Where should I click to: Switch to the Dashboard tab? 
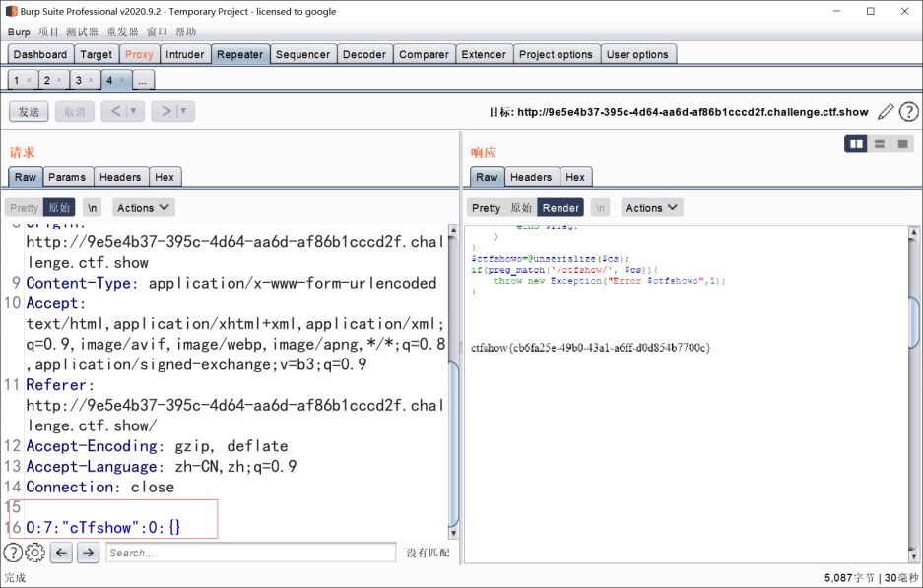pos(40,54)
